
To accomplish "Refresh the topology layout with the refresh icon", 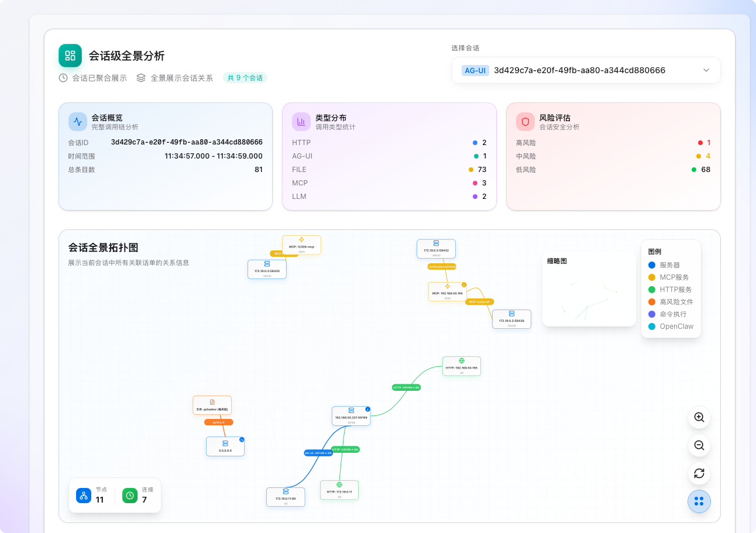I will 699,473.
